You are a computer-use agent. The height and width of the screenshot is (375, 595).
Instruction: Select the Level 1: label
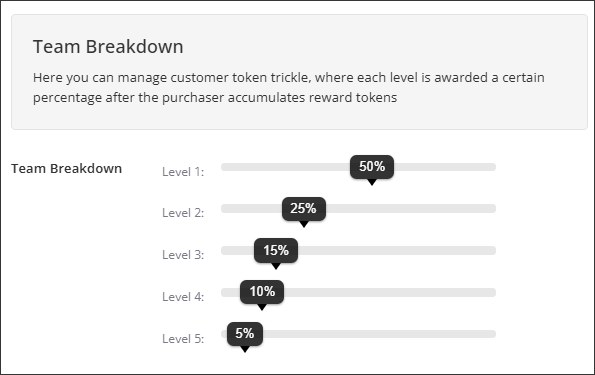click(183, 172)
